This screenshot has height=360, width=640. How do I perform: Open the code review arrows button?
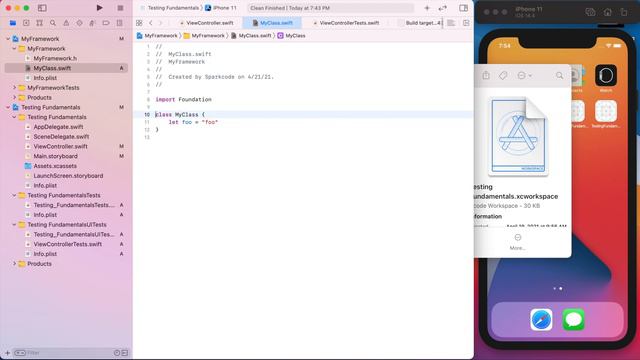click(x=442, y=8)
